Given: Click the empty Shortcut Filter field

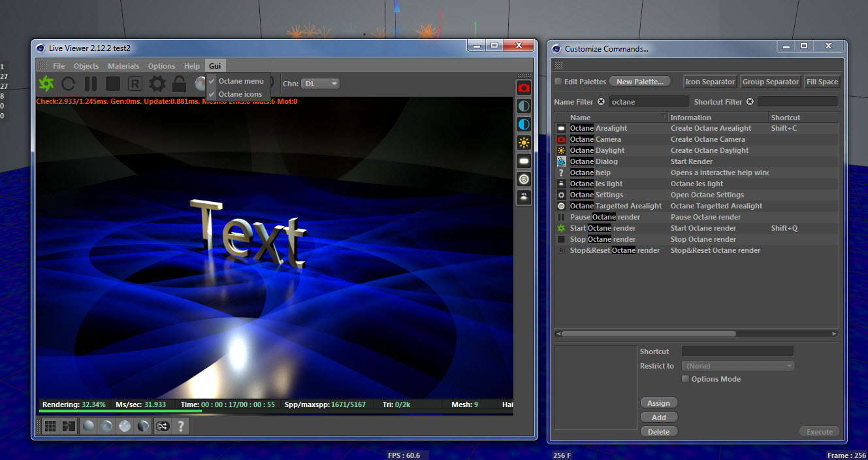Looking at the screenshot, I should (x=797, y=102).
